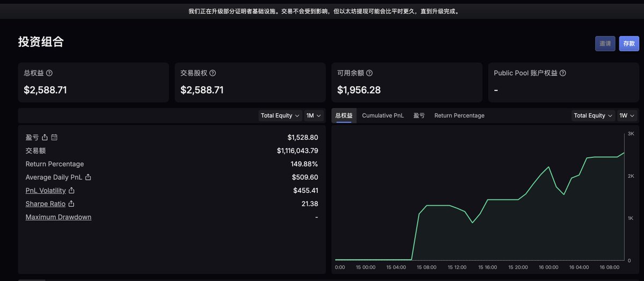Click the upgrade notice banner text
The height and width of the screenshot is (281, 644).
[x=324, y=11]
